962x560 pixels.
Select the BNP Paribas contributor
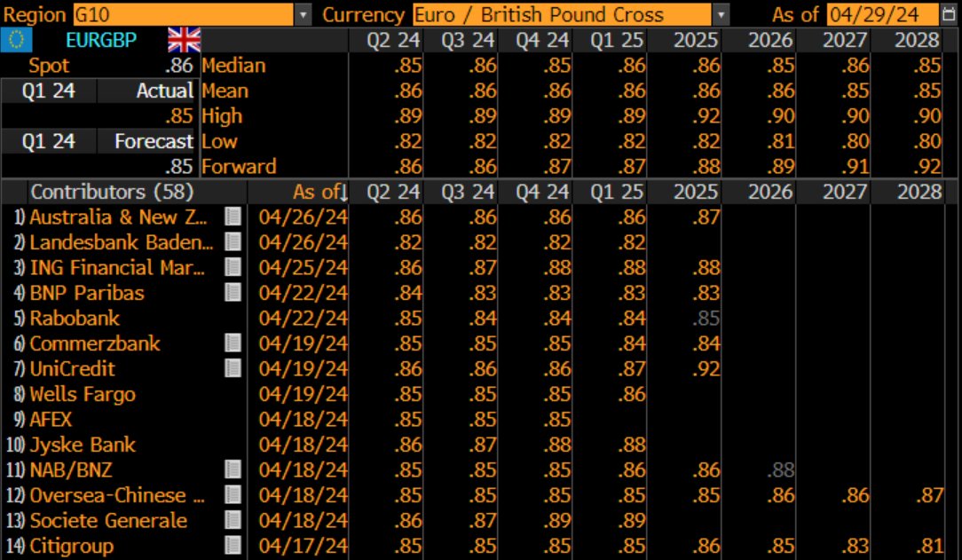pyautogui.click(x=86, y=292)
